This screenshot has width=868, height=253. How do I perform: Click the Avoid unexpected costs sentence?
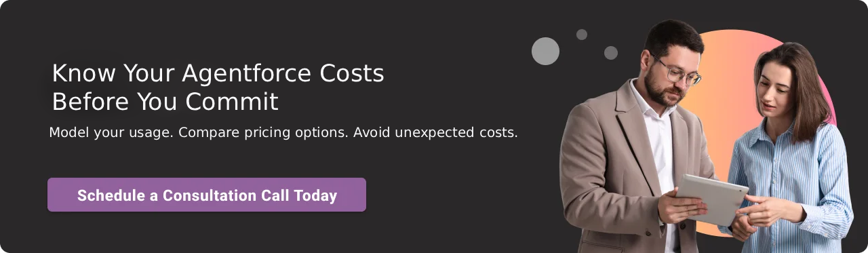(x=435, y=132)
